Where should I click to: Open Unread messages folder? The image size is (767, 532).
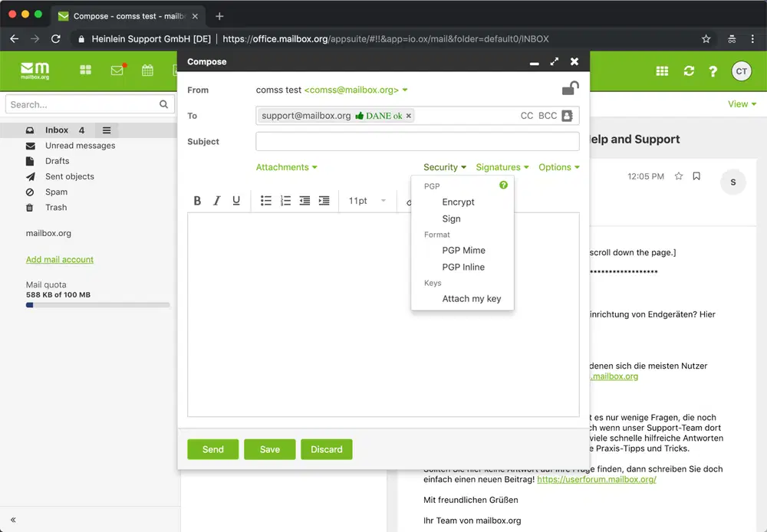[x=81, y=146]
